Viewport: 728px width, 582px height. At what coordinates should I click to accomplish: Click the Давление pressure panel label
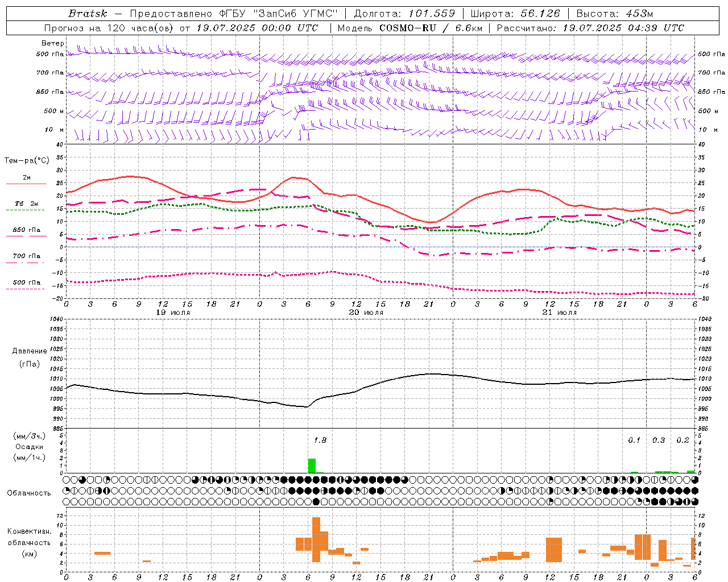coord(29,351)
